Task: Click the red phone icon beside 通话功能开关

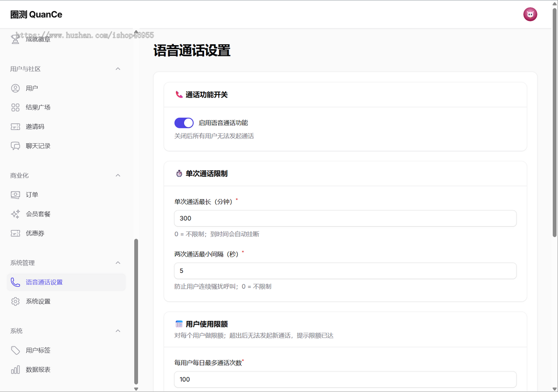Action: click(179, 94)
